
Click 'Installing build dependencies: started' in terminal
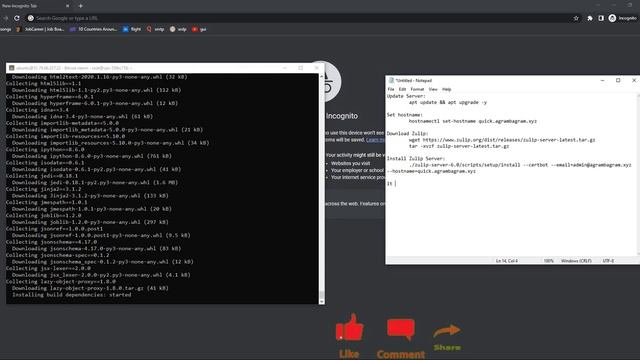(x=71, y=295)
